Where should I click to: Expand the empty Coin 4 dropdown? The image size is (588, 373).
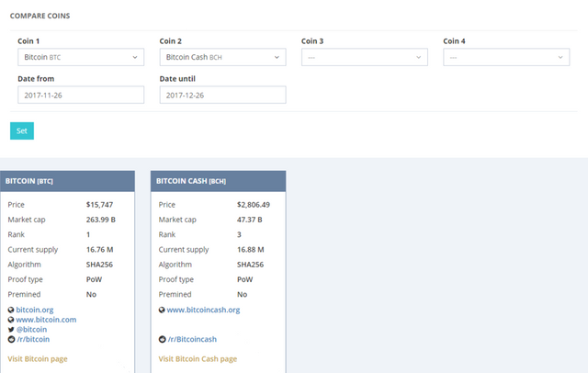tap(506, 57)
